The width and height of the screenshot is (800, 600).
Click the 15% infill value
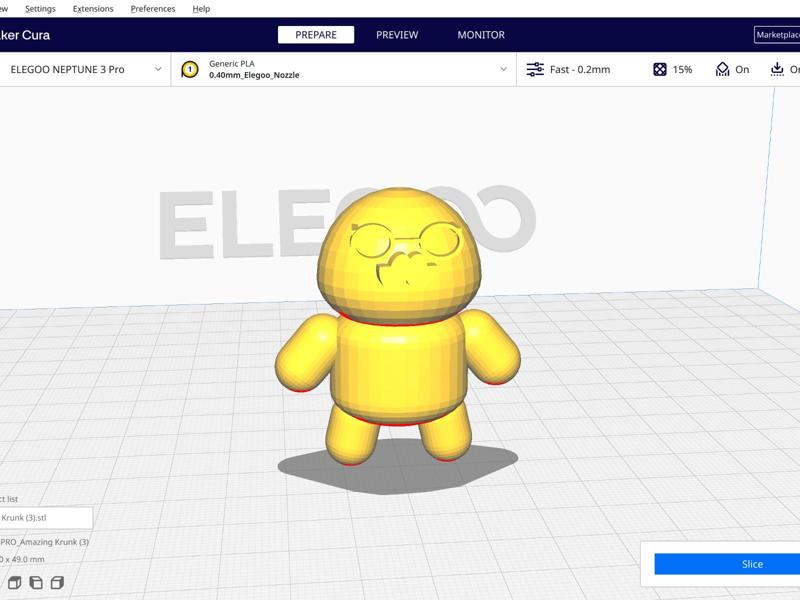[x=682, y=69]
